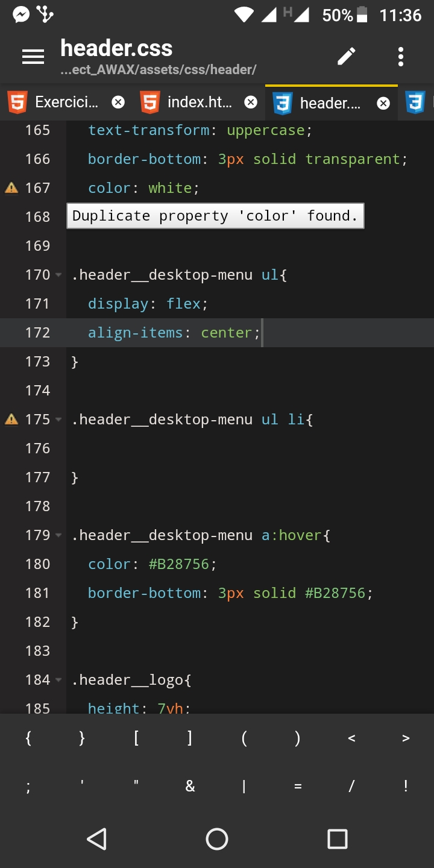Insert the closing curly brace key

(82, 738)
